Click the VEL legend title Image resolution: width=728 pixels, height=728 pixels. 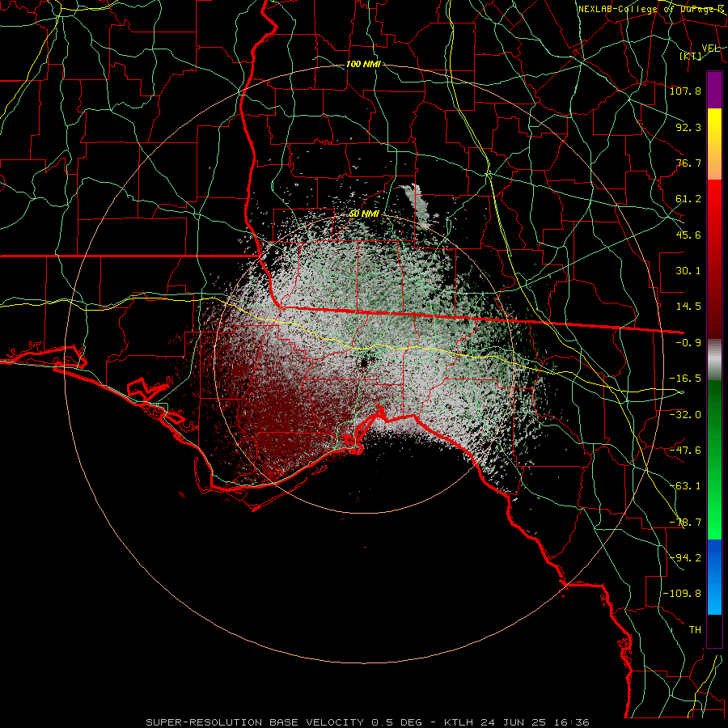(710, 49)
